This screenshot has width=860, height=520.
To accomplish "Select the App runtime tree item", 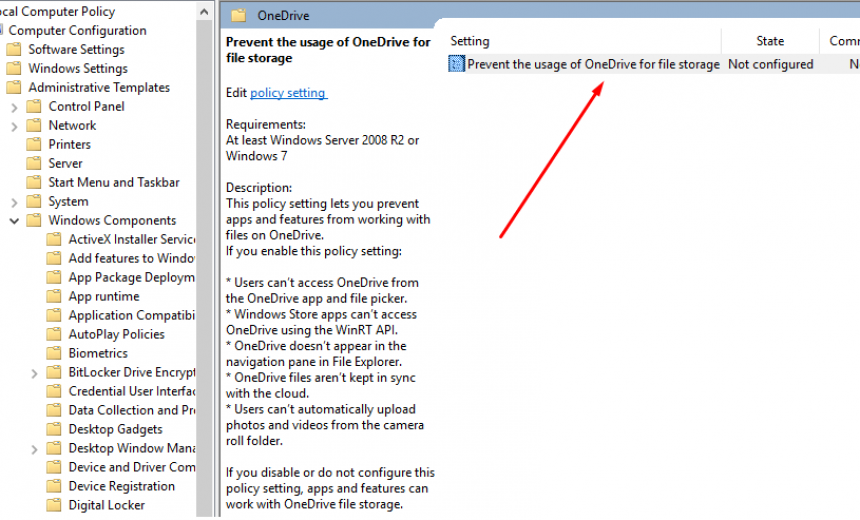I will (104, 297).
